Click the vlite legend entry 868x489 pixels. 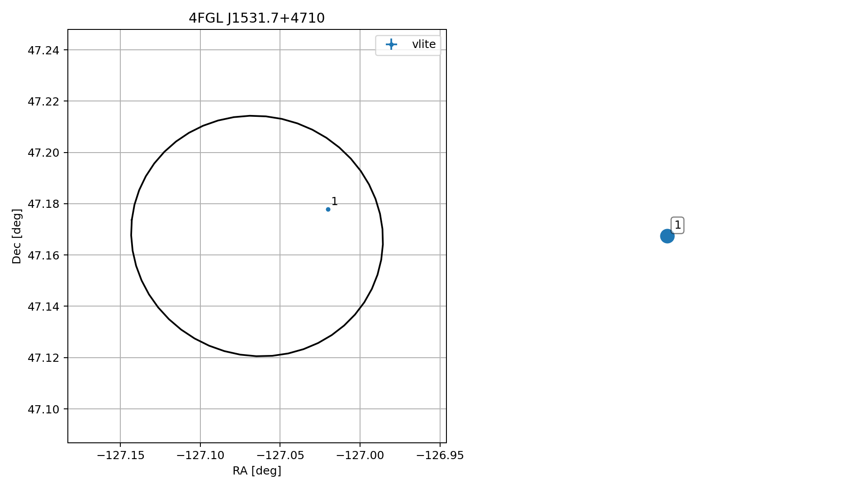[x=408, y=44]
